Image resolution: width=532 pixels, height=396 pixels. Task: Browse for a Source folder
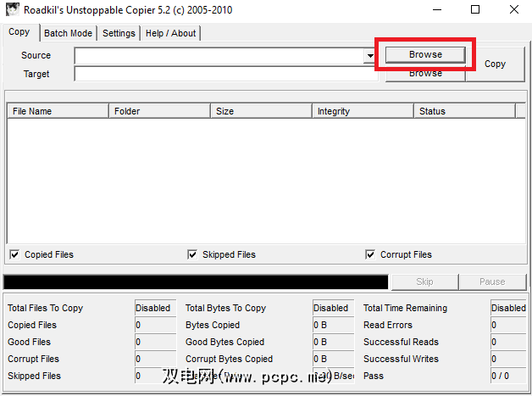pyautogui.click(x=425, y=54)
